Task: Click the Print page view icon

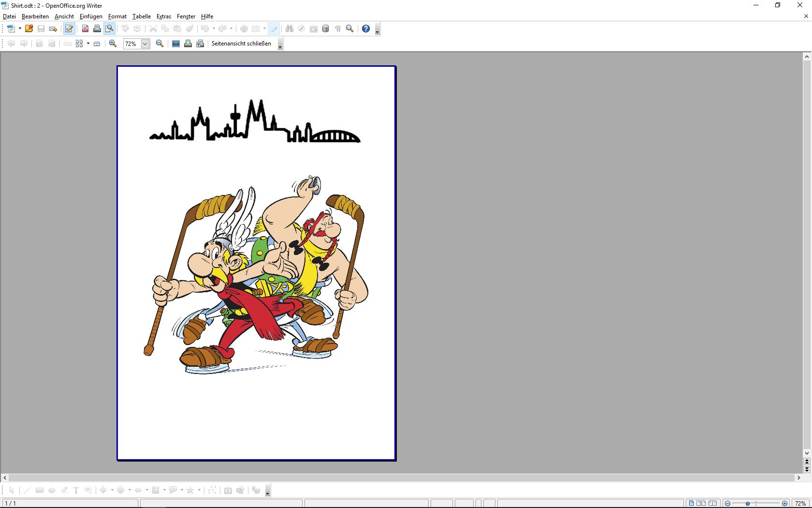Action: pyautogui.click(x=188, y=44)
